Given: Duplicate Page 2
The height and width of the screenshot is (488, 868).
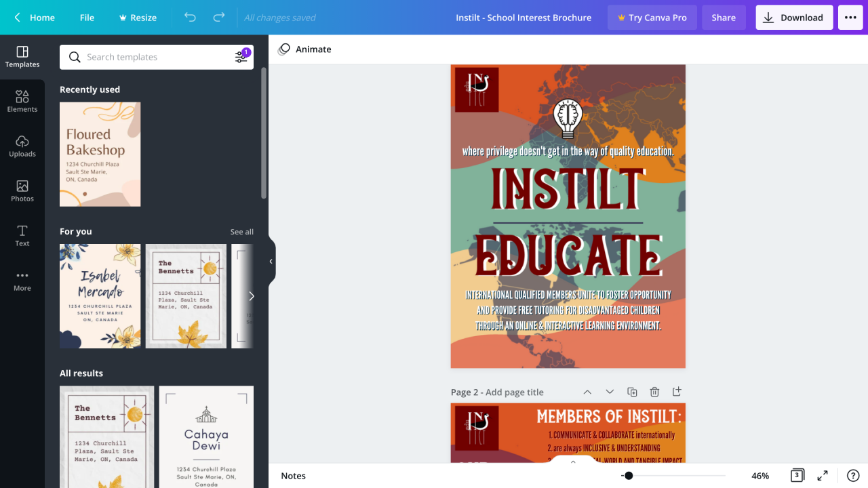Looking at the screenshot, I should (632, 392).
